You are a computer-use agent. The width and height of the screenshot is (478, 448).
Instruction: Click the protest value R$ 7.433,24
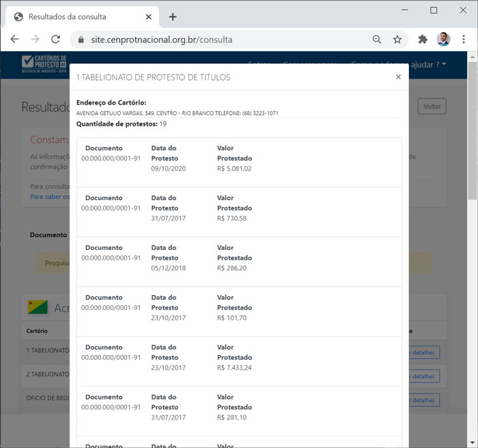click(x=234, y=367)
